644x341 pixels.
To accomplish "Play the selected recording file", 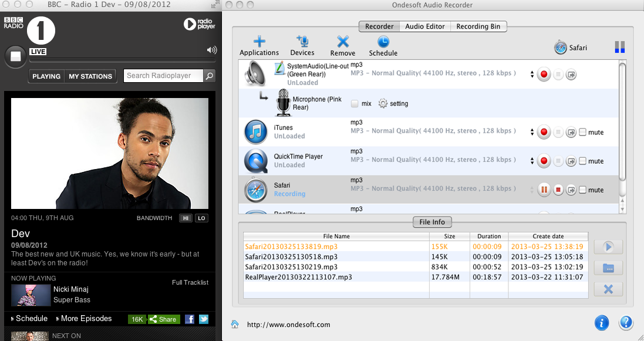I will tap(608, 247).
